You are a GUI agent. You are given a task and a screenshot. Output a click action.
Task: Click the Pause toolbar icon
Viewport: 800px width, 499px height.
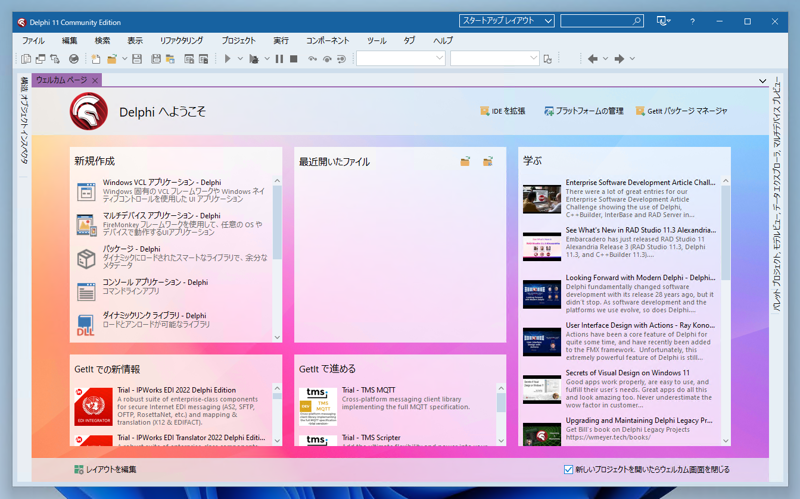(279, 59)
